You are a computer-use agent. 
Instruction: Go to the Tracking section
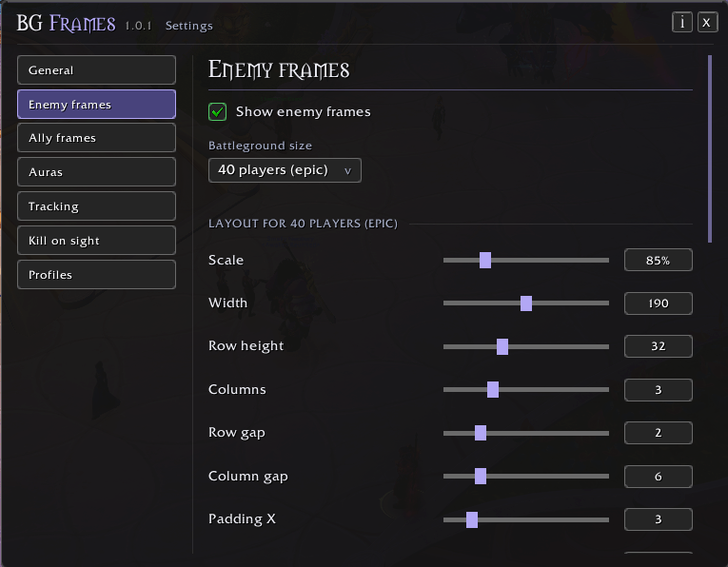pos(96,206)
